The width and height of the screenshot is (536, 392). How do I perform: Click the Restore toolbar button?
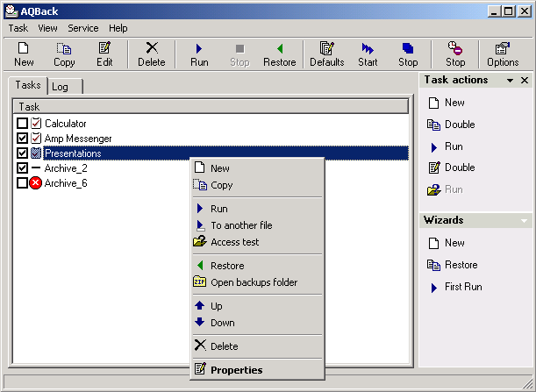[280, 54]
